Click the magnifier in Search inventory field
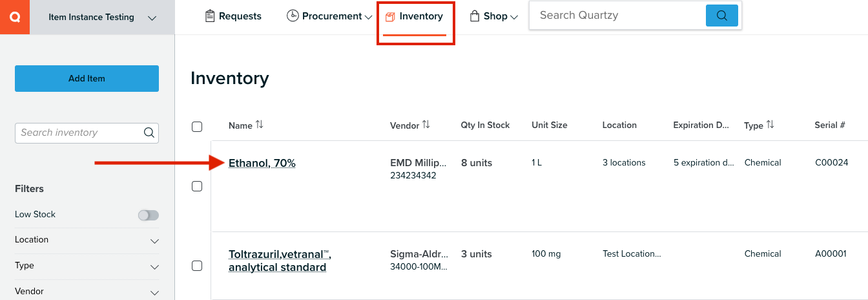Viewport: 868px width, 300px height. pyautogui.click(x=149, y=133)
